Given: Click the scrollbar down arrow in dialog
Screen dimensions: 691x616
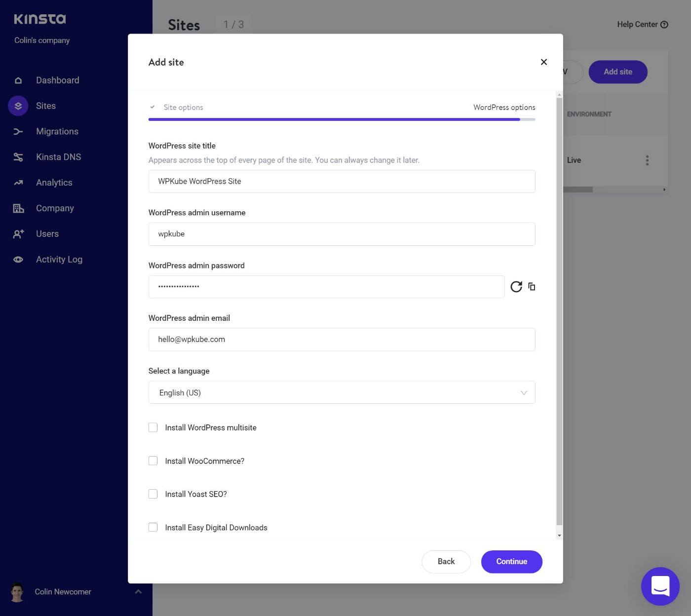Looking at the screenshot, I should 559,536.
